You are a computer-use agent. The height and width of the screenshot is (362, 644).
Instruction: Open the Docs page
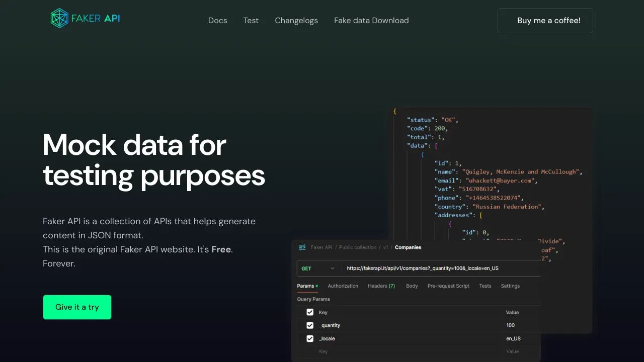pos(217,21)
